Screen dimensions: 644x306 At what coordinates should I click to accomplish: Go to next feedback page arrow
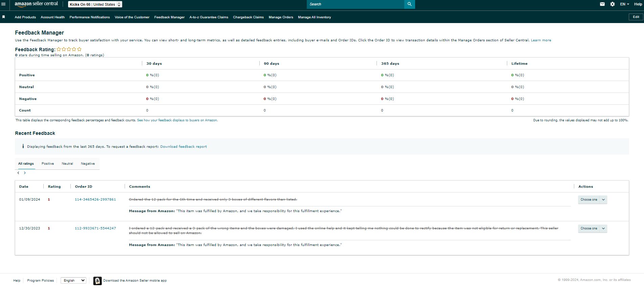point(25,173)
